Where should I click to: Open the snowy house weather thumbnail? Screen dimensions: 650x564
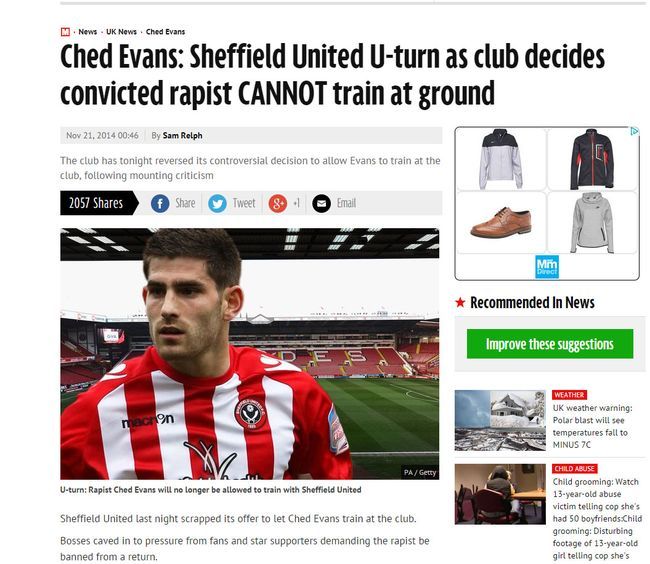(x=500, y=420)
